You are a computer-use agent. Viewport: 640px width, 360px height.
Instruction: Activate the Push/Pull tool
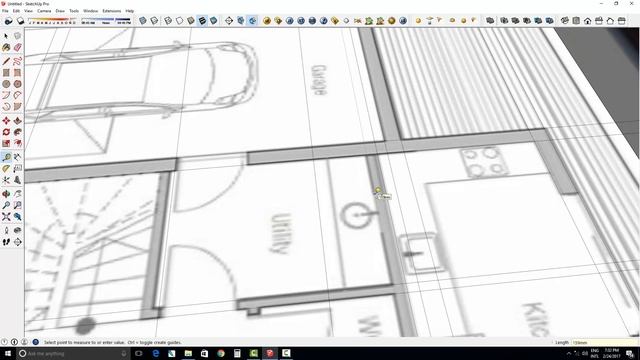(x=18, y=121)
